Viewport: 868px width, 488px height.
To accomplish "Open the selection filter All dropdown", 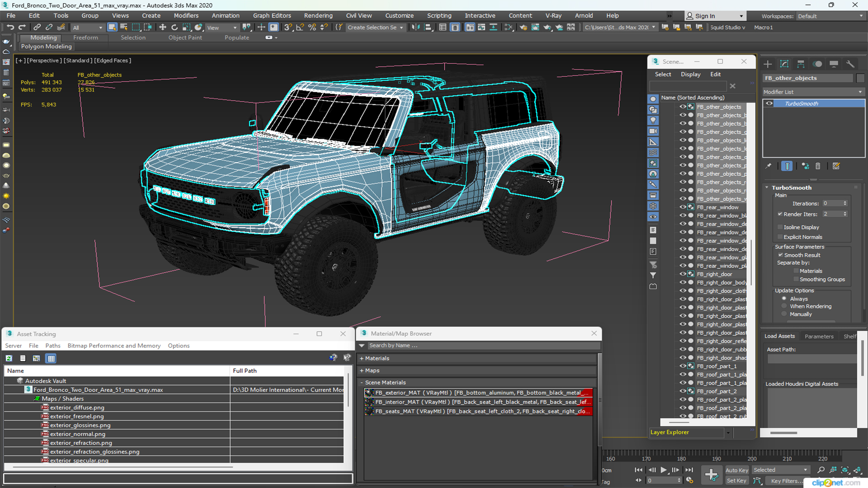I will click(x=88, y=28).
